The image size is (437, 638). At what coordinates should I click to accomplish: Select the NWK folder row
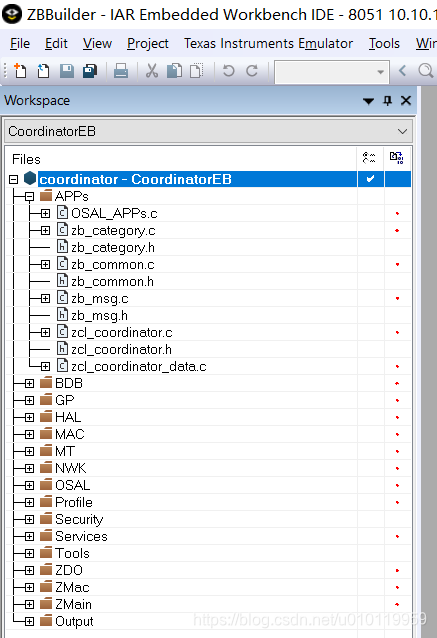click(70, 468)
